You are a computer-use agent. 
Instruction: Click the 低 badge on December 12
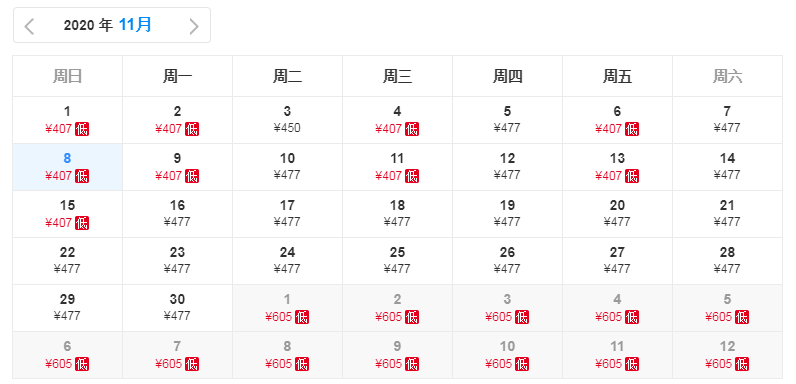742,364
